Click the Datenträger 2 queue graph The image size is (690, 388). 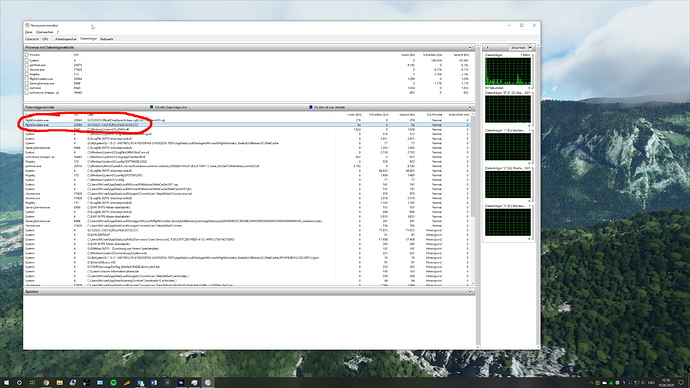[507, 184]
